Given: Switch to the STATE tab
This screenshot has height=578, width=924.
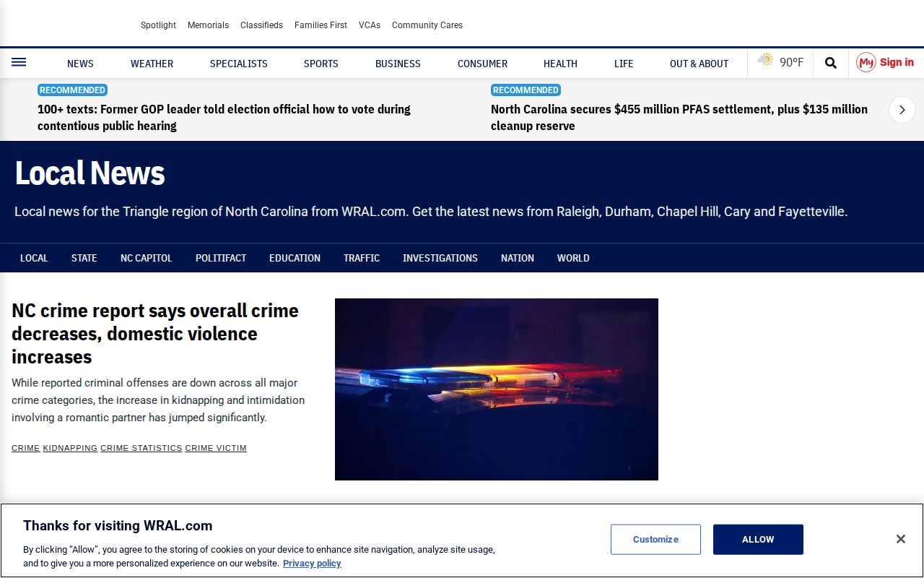Looking at the screenshot, I should (x=84, y=258).
